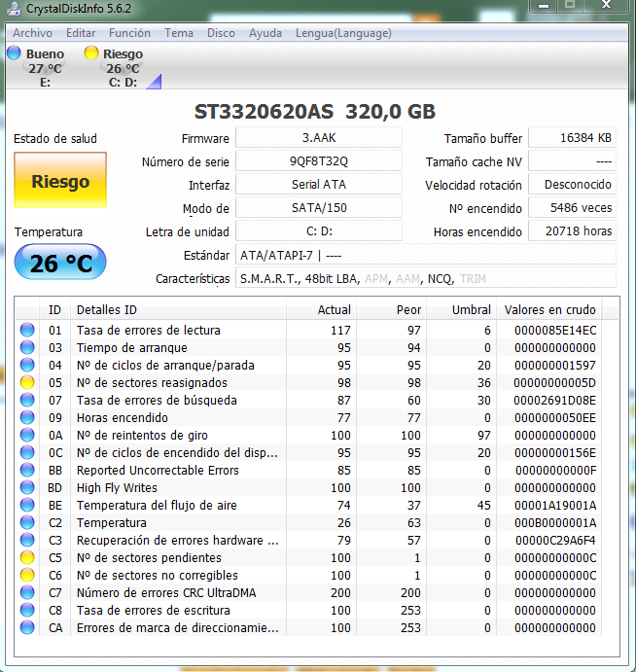Click the drive title ST3320620AS 320,0 GB
The width and height of the screenshot is (636, 672).
coord(315,112)
